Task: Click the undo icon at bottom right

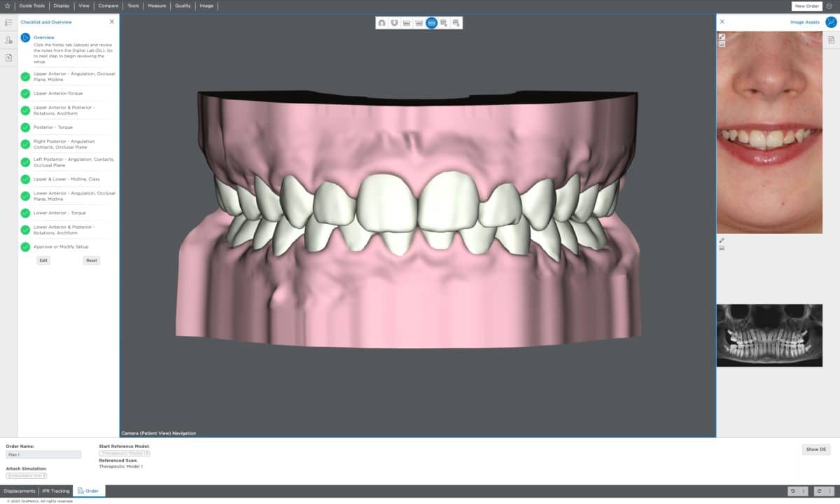Action: tap(793, 491)
